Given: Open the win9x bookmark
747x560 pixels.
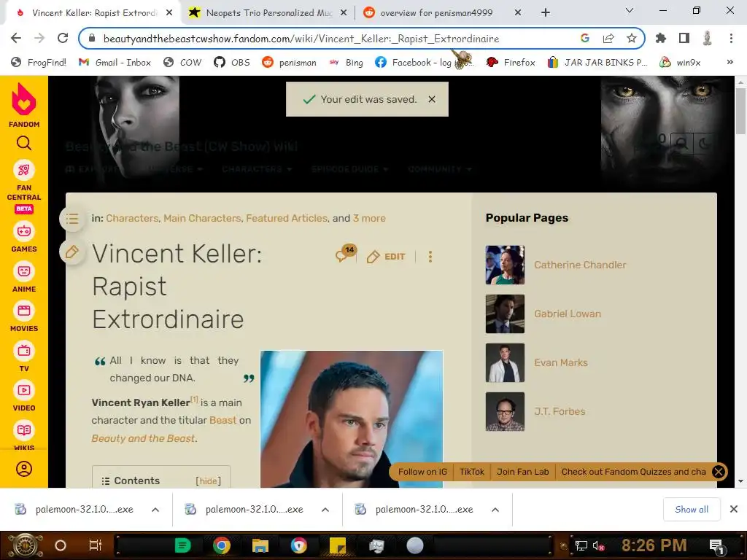Looking at the screenshot, I should click(x=681, y=63).
